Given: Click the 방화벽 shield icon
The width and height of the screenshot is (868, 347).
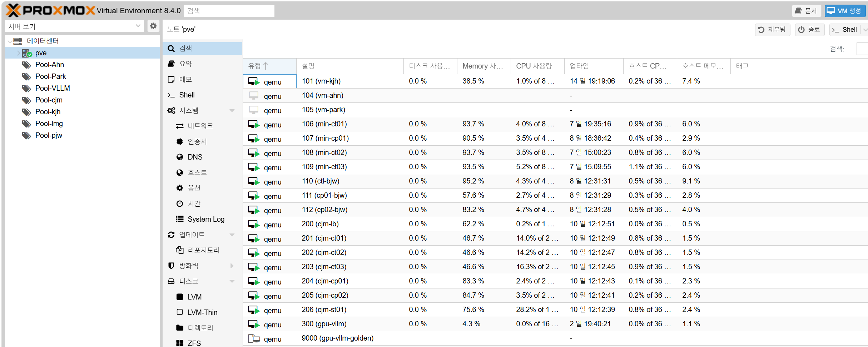Looking at the screenshot, I should coord(171,266).
